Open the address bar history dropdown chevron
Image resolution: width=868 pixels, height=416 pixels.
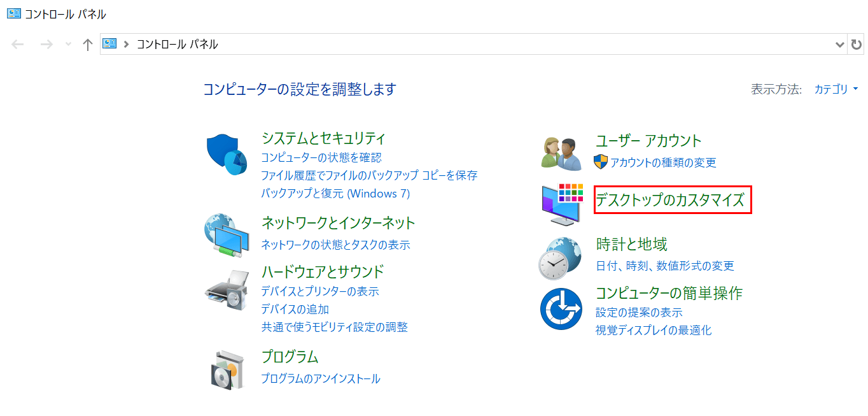pos(839,45)
